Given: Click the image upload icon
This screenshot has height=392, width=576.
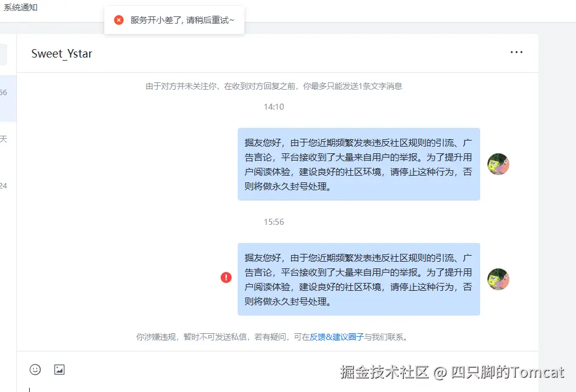Looking at the screenshot, I should click(59, 370).
